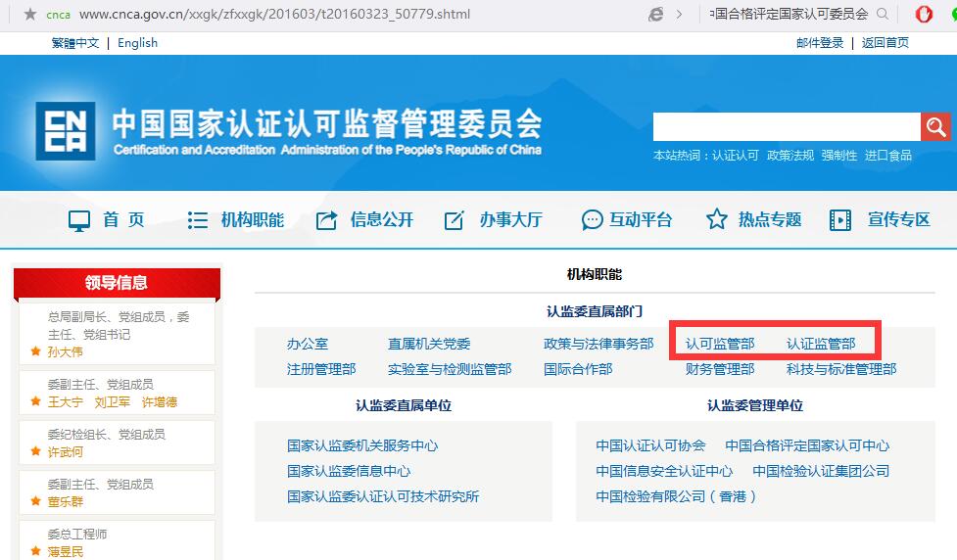Click the share icon beside 信息公开

click(326, 219)
